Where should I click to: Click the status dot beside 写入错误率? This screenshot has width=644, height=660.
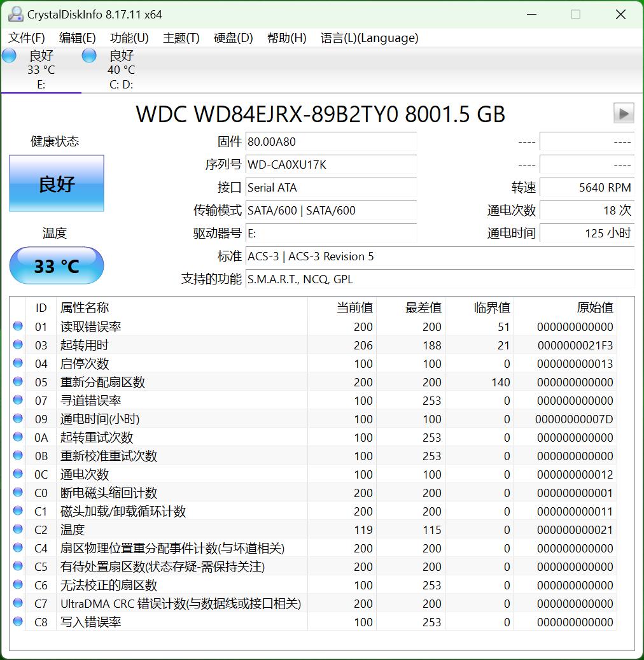[17, 622]
